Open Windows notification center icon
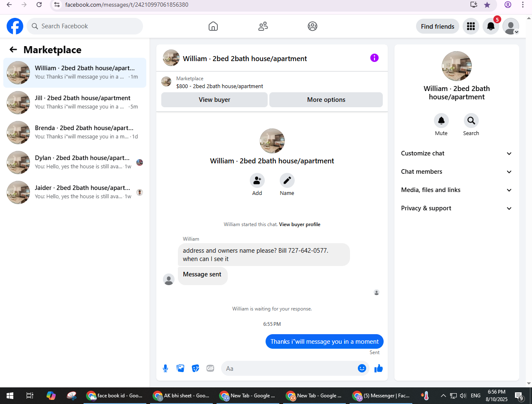 tap(519, 396)
